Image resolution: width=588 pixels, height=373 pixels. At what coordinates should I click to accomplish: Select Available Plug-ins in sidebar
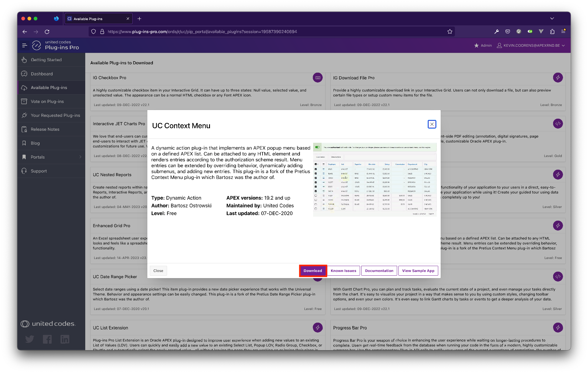[x=51, y=87]
